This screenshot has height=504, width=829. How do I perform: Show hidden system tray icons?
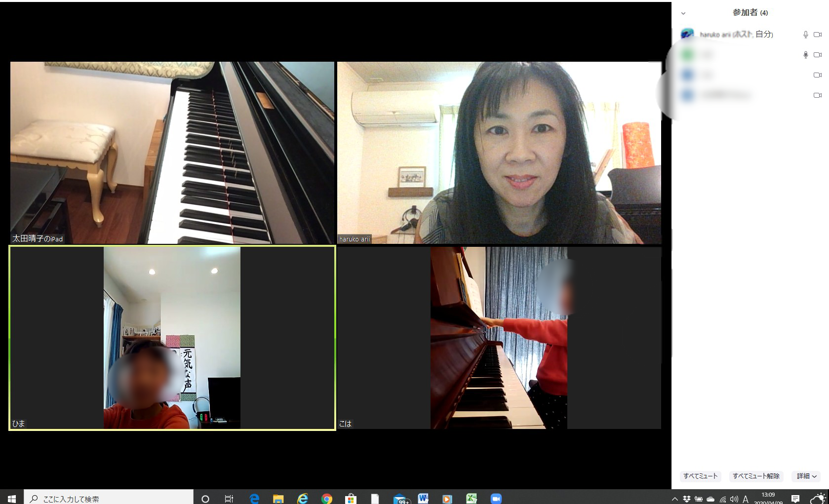674,499
